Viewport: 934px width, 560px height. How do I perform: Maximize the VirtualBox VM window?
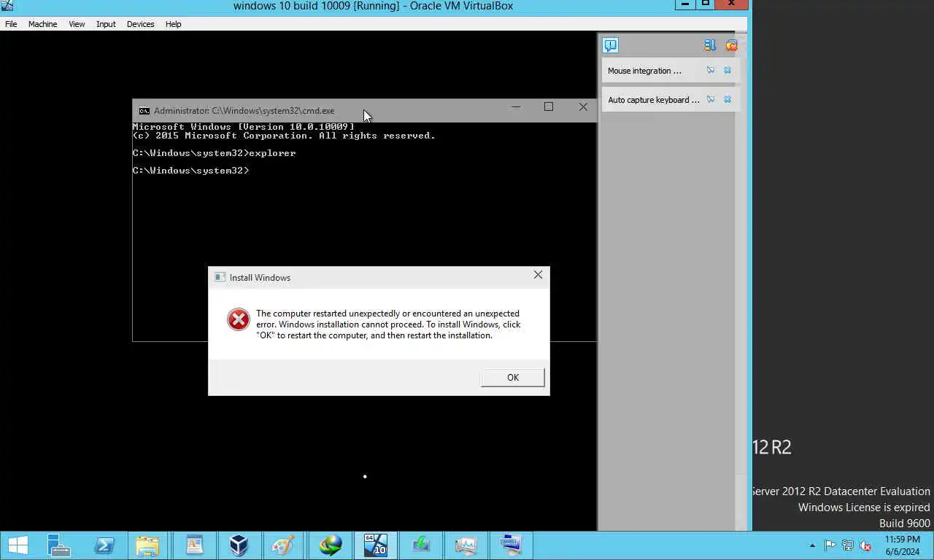[x=706, y=4]
